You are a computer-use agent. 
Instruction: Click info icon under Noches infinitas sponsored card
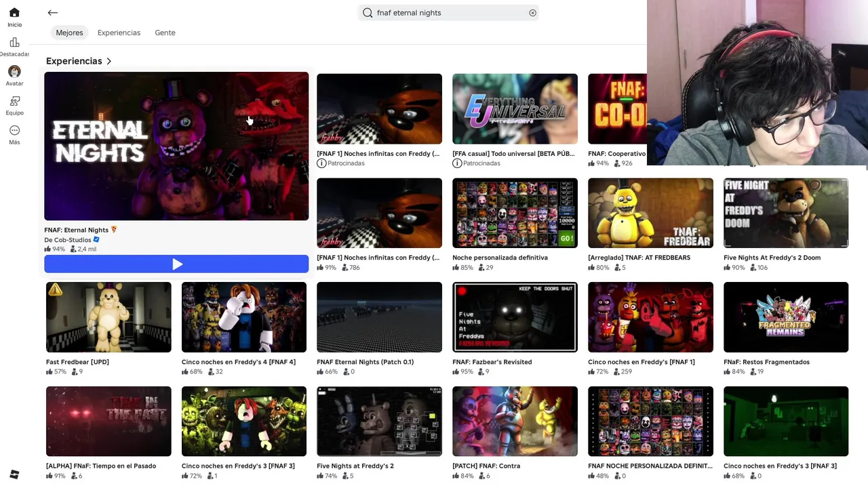321,163
